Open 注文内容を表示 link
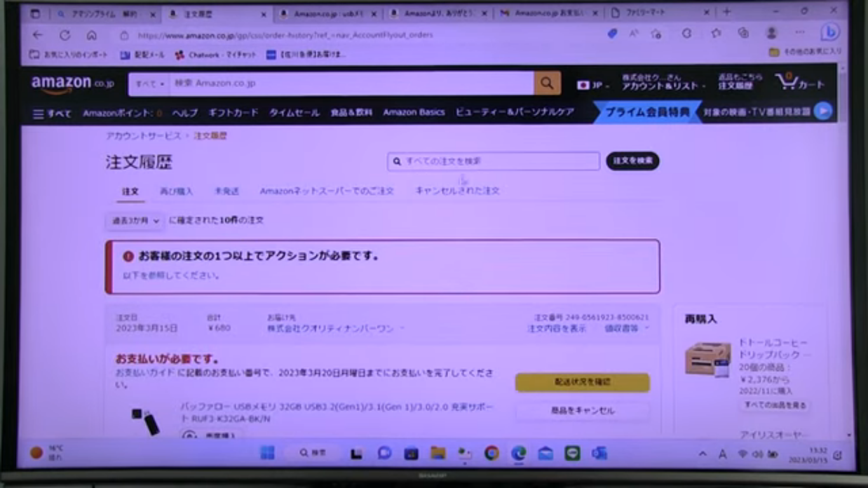The width and height of the screenshot is (868, 488). point(557,329)
